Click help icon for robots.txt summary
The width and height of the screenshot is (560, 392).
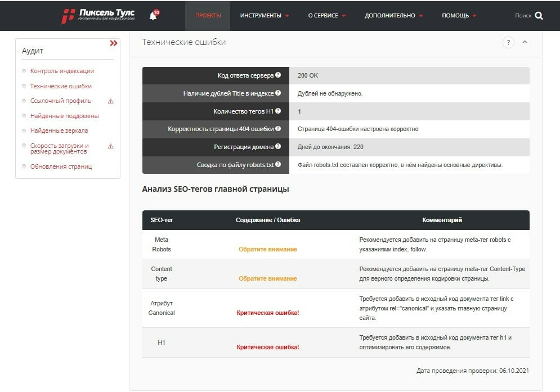pos(278,165)
